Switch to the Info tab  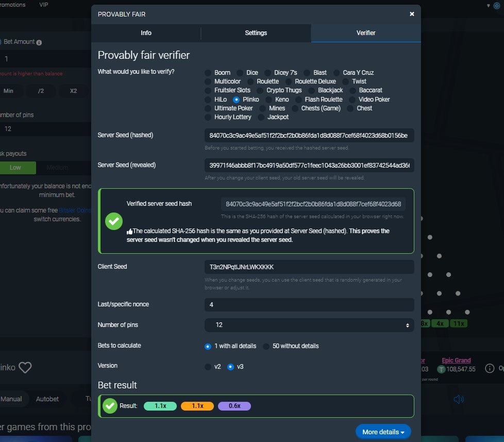146,33
